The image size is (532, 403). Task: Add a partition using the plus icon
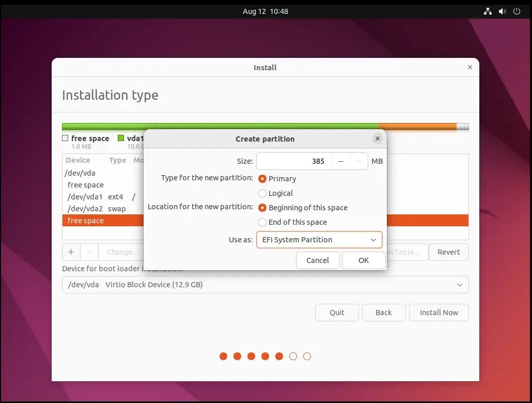click(x=71, y=252)
